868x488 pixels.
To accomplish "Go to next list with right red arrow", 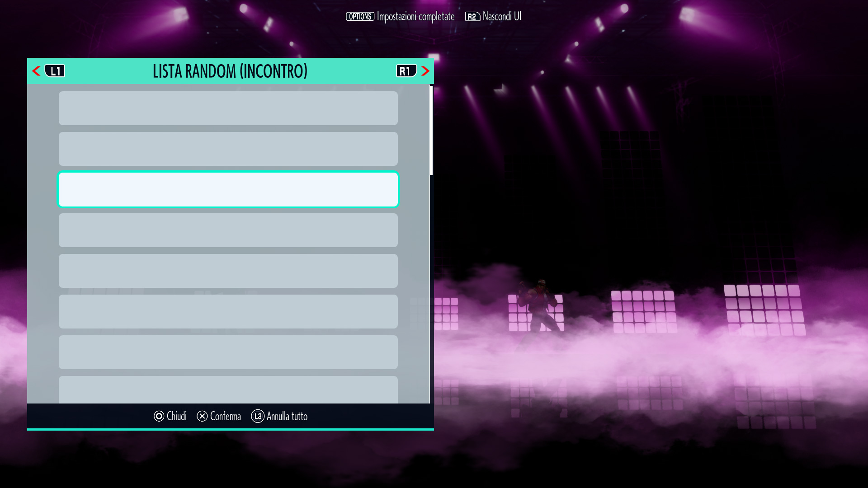I will (x=425, y=71).
